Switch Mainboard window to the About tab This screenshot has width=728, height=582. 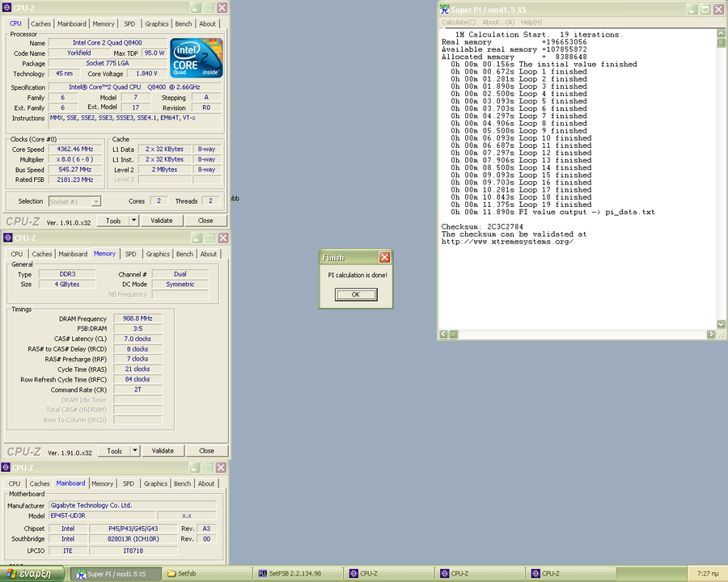click(x=206, y=483)
